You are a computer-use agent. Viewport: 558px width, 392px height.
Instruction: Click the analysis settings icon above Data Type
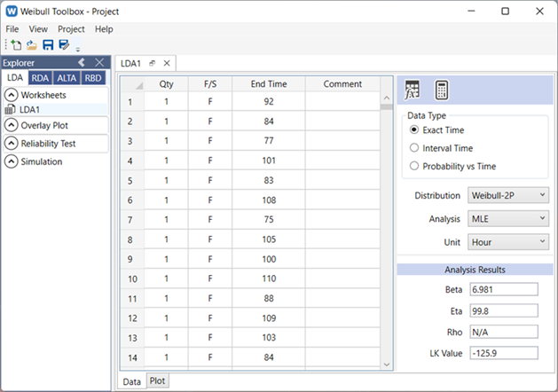coord(413,90)
